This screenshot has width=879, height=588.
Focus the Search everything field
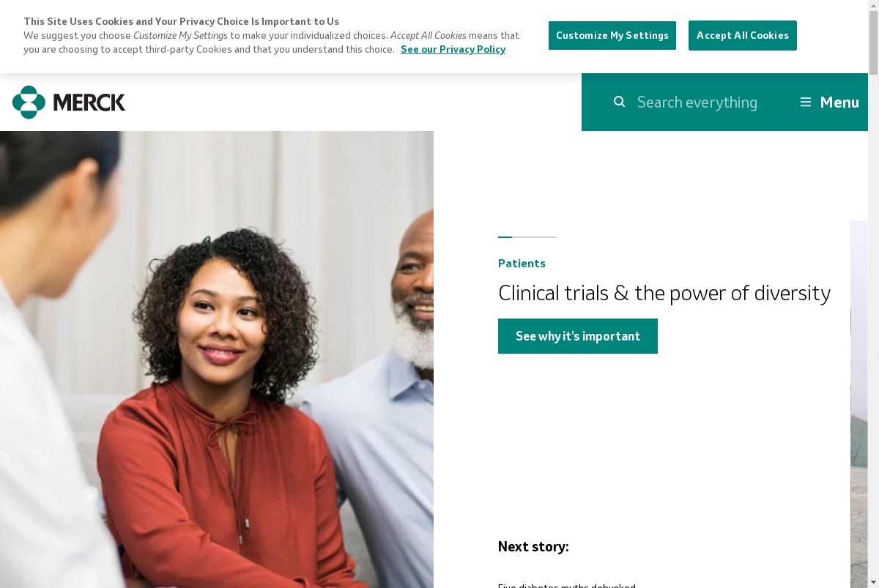pos(697,103)
